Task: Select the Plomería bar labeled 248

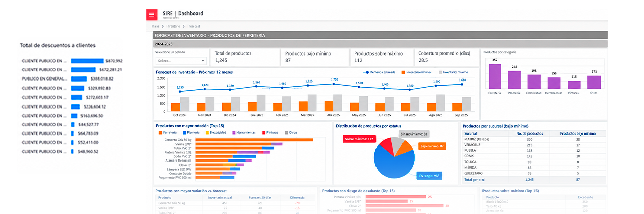Action: (x=515, y=79)
